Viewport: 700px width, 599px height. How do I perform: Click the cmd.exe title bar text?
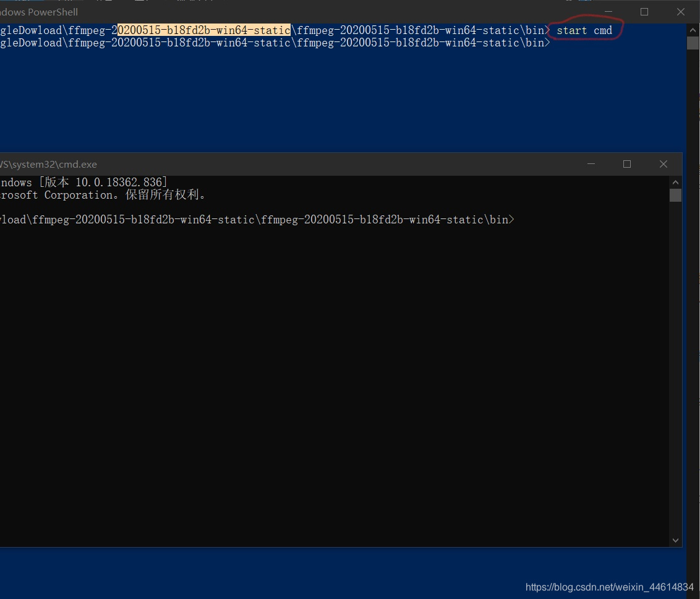pyautogui.click(x=48, y=164)
